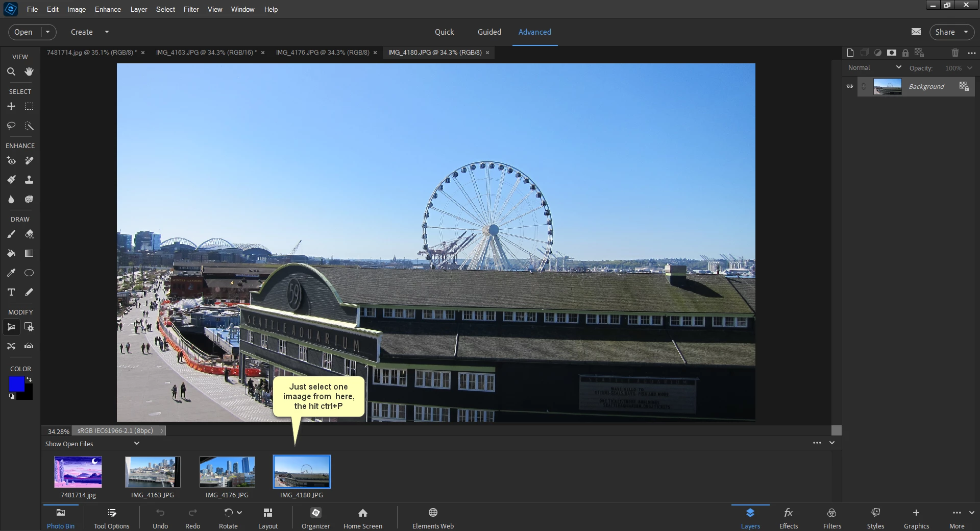Select the Brush tool
Screen dimensions: 980x531
(11, 234)
